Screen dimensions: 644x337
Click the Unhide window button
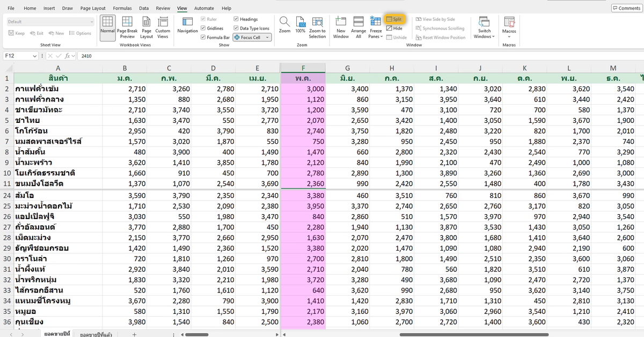tap(396, 38)
